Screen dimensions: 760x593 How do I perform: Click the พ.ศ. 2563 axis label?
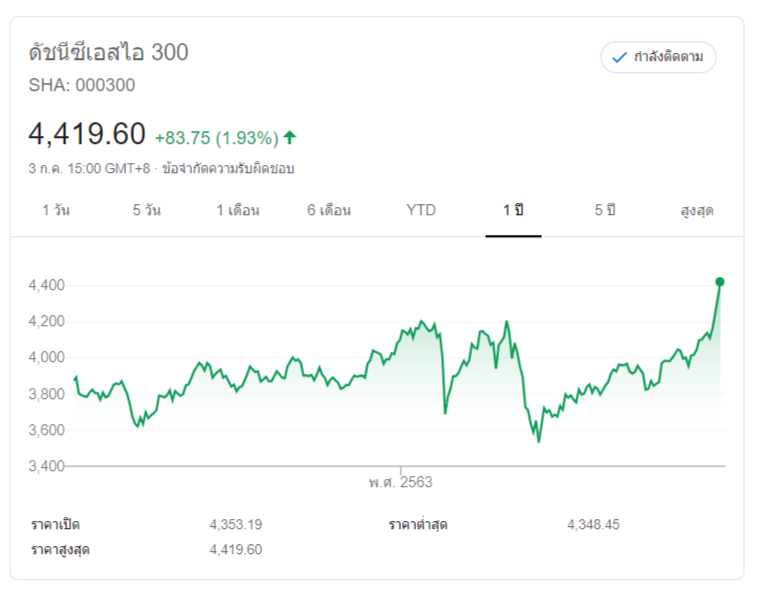click(x=400, y=482)
